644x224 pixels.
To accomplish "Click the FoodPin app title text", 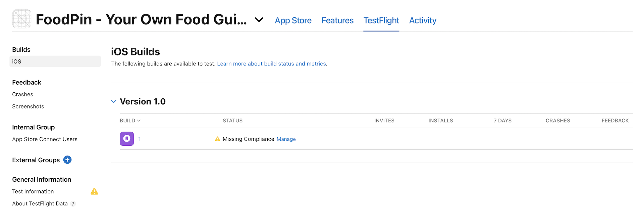I will pyautogui.click(x=141, y=19).
